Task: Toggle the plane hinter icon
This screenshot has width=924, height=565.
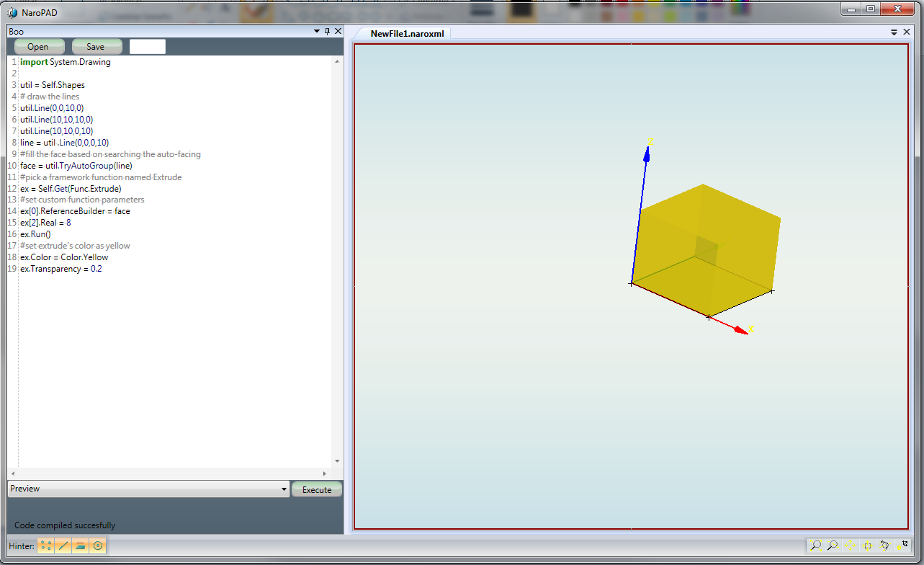Action: click(x=81, y=546)
